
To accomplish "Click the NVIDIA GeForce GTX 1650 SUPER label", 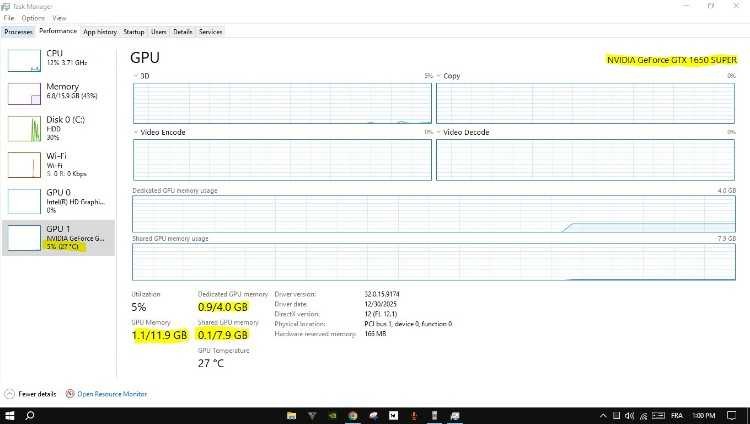I will pos(672,60).
